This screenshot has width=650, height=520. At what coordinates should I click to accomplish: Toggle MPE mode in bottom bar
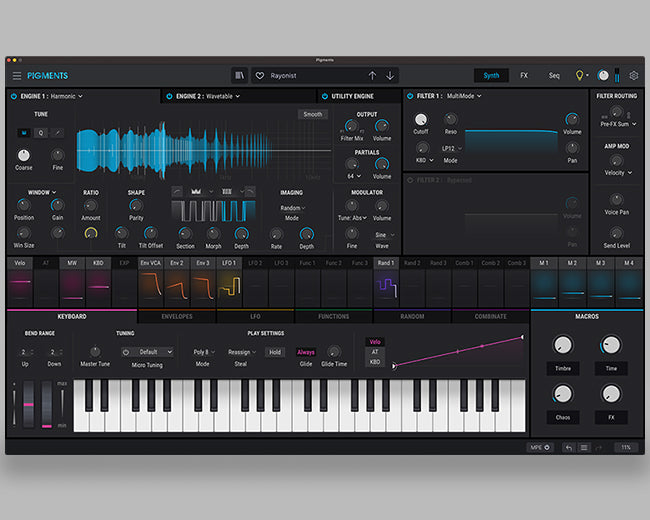pyautogui.click(x=540, y=447)
